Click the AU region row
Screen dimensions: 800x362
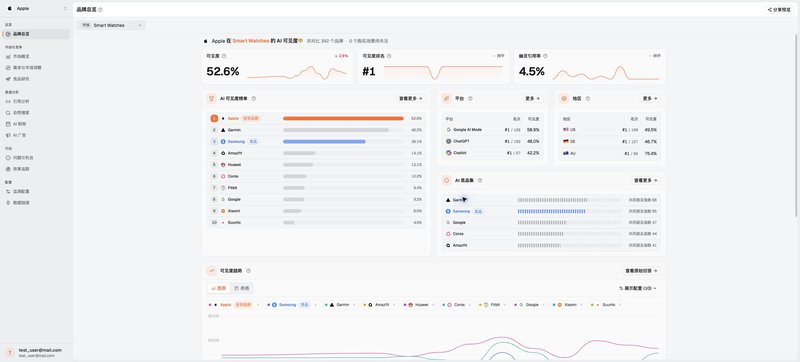click(610, 153)
